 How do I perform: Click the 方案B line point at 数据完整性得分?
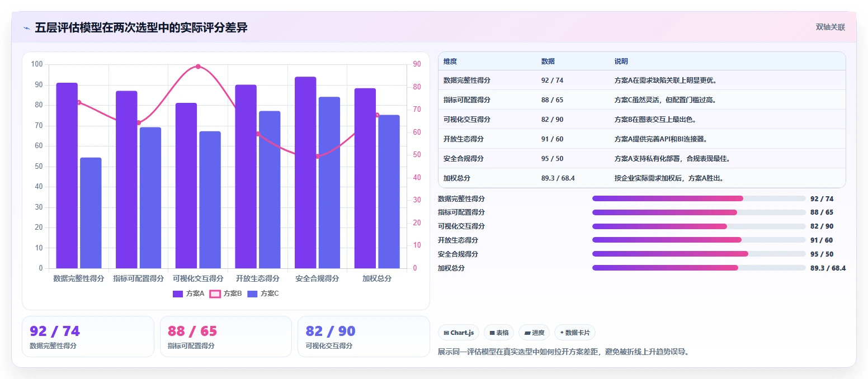(79, 102)
